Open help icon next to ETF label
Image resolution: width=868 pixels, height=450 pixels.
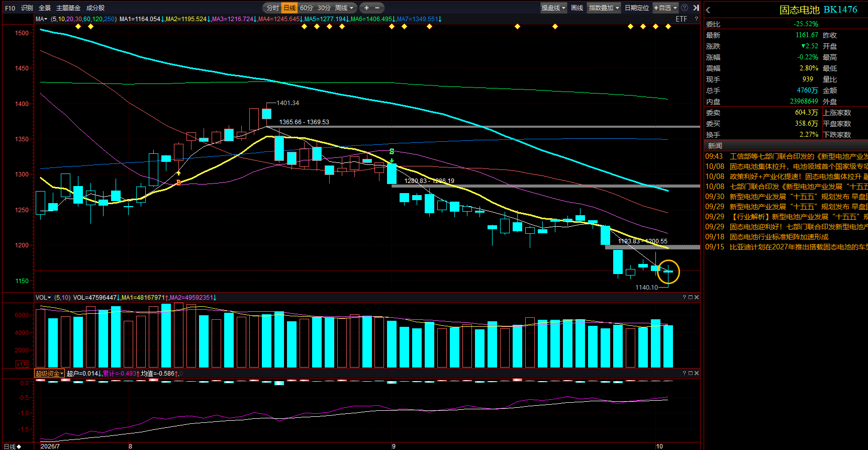pyautogui.click(x=696, y=19)
